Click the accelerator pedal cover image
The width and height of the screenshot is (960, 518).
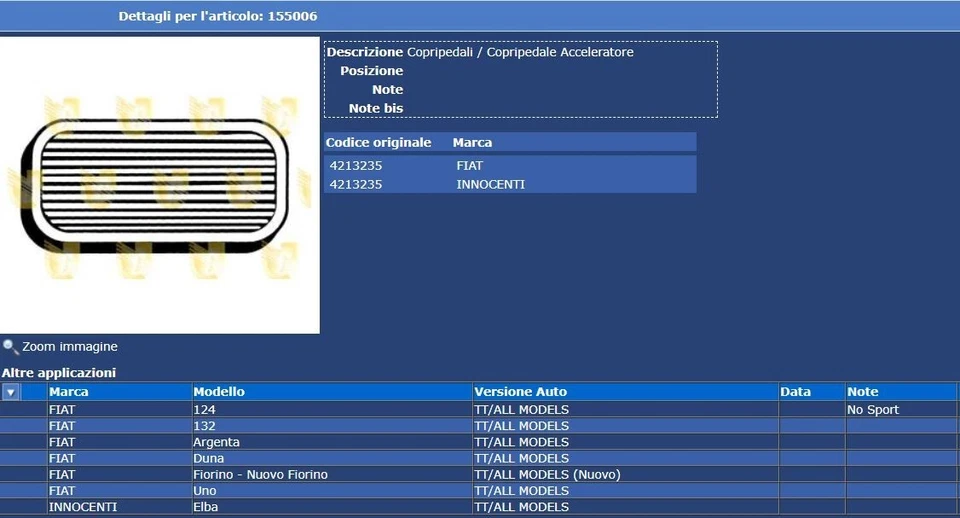(x=160, y=186)
